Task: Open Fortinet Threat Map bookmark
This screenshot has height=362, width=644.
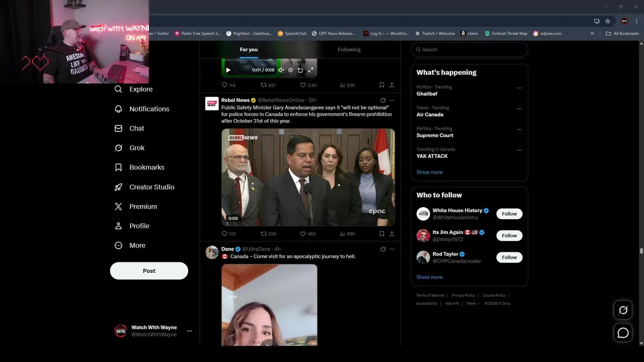Action: coord(506,34)
